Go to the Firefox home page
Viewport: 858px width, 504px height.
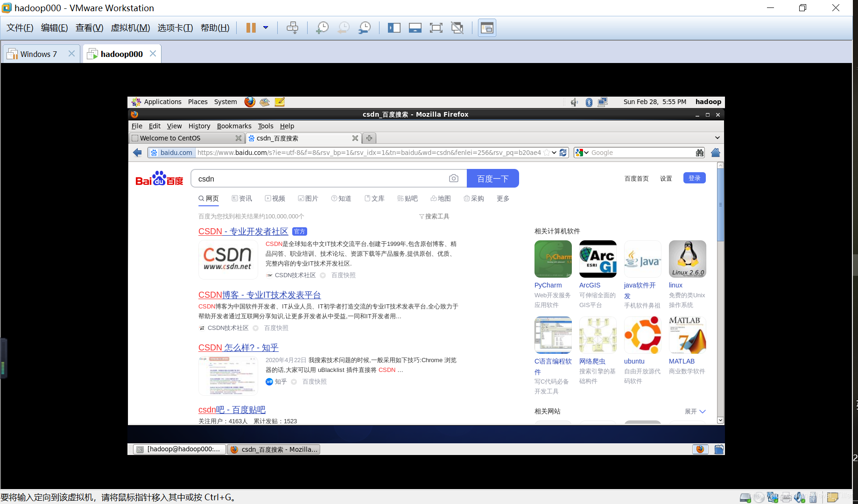(x=715, y=153)
